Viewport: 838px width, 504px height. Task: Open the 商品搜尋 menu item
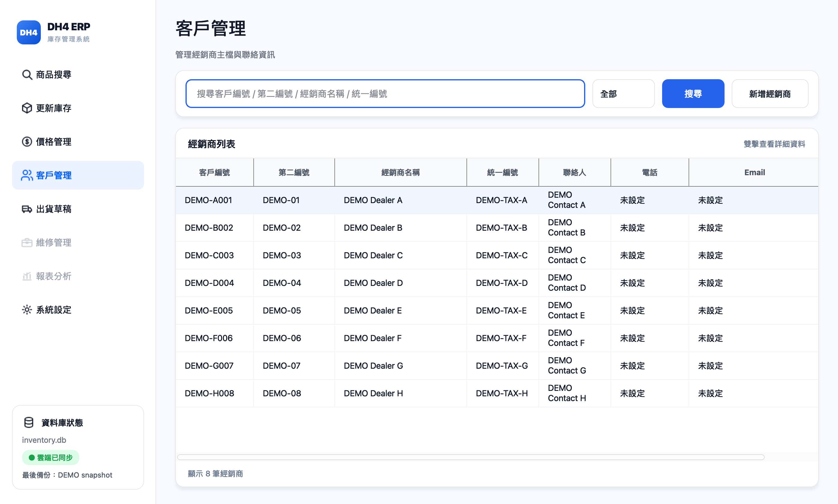coord(78,74)
